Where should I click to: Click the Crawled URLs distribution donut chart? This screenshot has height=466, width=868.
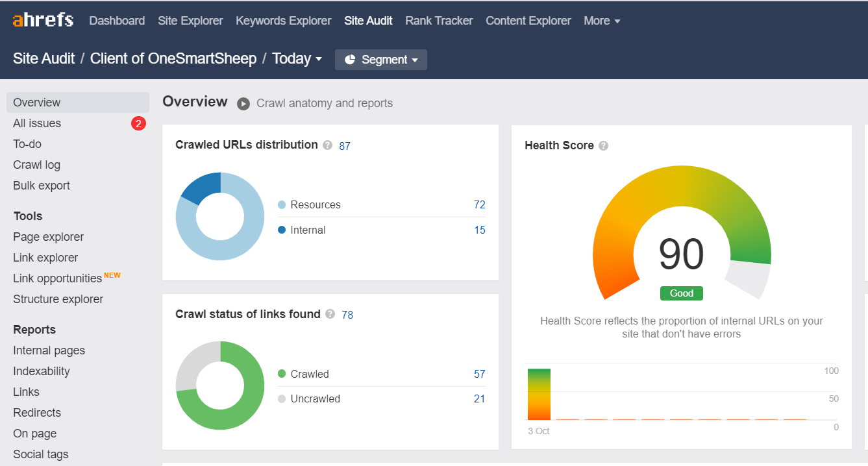coord(220,217)
